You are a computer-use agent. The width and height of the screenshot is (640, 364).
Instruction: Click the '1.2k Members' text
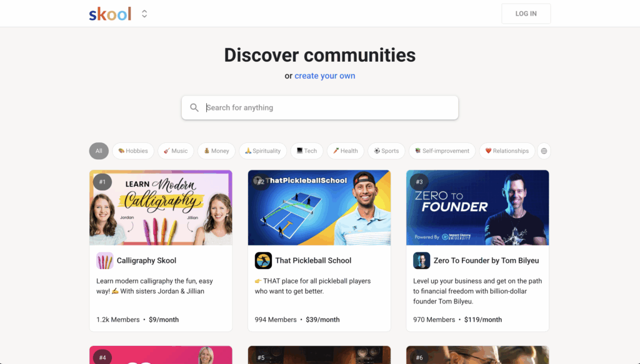click(118, 320)
